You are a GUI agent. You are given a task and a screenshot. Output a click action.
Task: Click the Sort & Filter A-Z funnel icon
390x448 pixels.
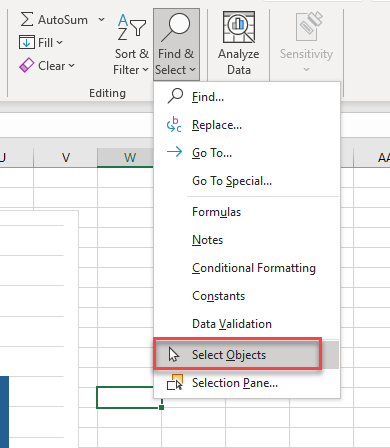(x=132, y=27)
